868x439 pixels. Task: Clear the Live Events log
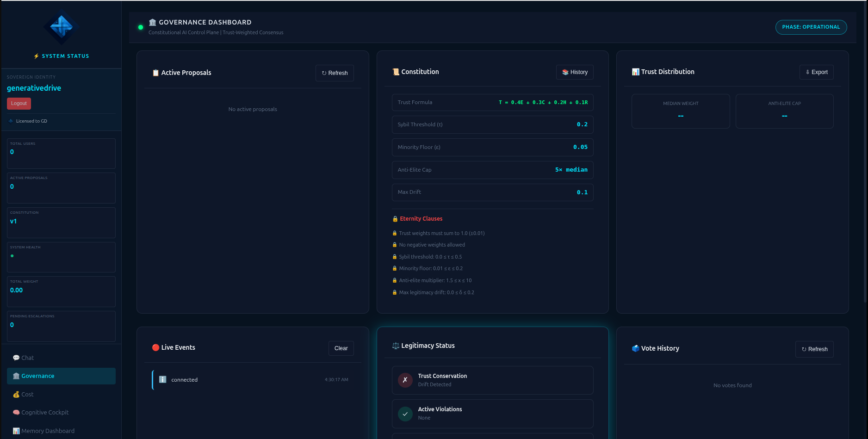(x=341, y=348)
